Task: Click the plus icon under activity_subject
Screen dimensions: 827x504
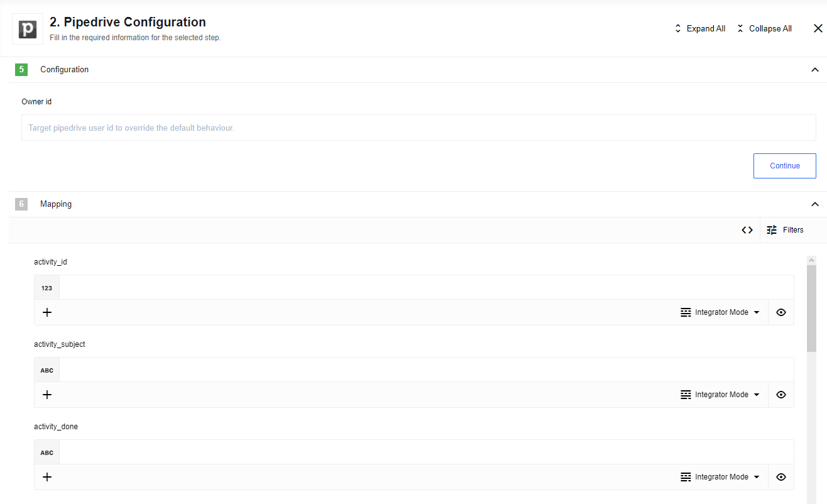Action: [47, 395]
